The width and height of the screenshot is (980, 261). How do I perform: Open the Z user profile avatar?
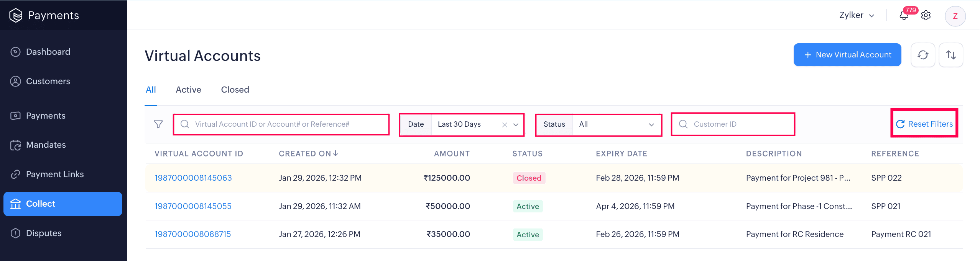tap(955, 16)
